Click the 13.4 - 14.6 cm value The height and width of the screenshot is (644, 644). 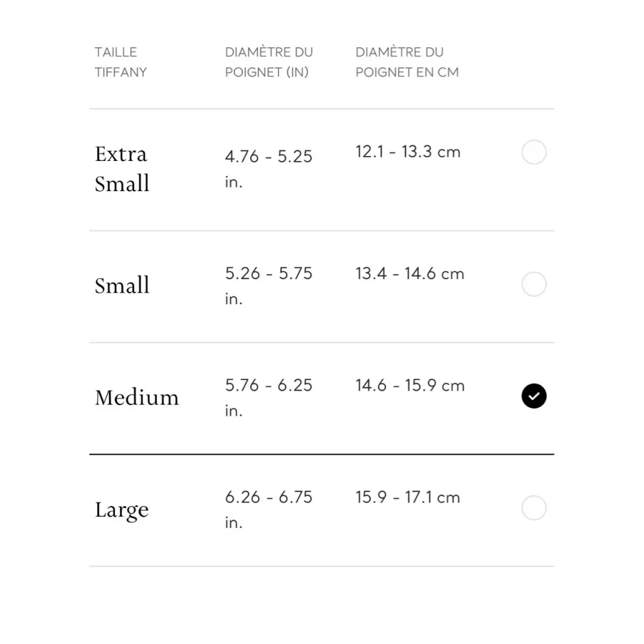[409, 274]
